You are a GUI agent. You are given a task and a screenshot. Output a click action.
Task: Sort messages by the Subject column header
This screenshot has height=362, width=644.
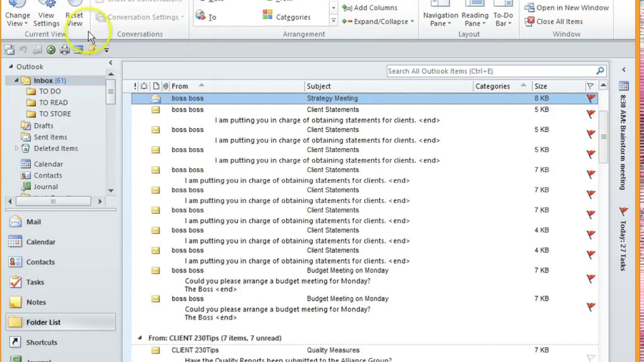click(x=389, y=86)
